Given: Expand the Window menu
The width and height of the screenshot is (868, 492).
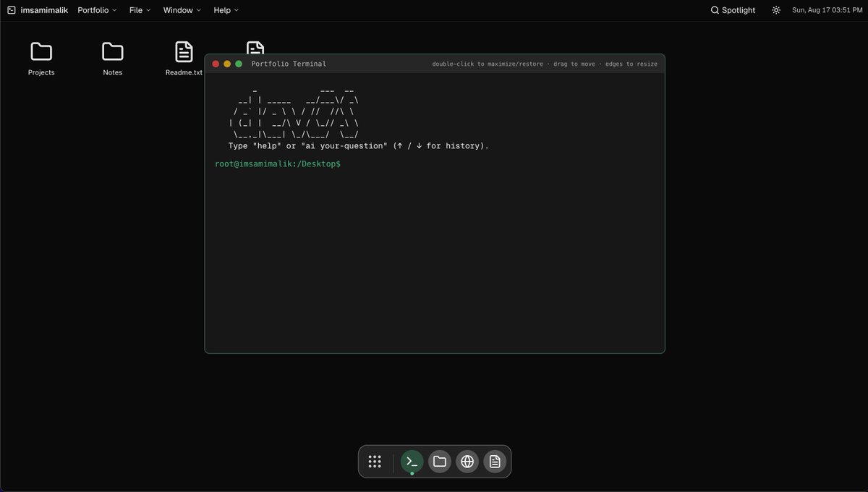Looking at the screenshot, I should coord(182,10).
